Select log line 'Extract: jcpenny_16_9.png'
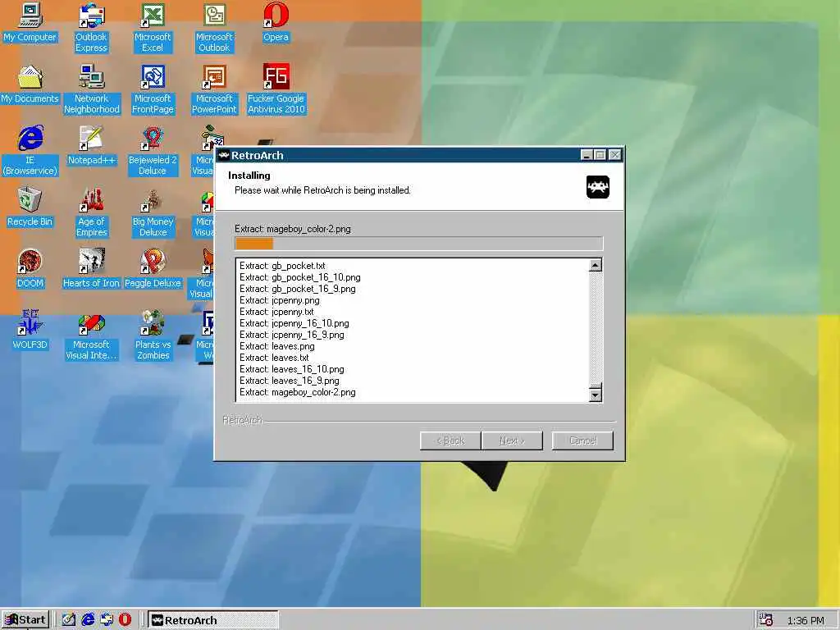840x630 pixels. point(292,335)
